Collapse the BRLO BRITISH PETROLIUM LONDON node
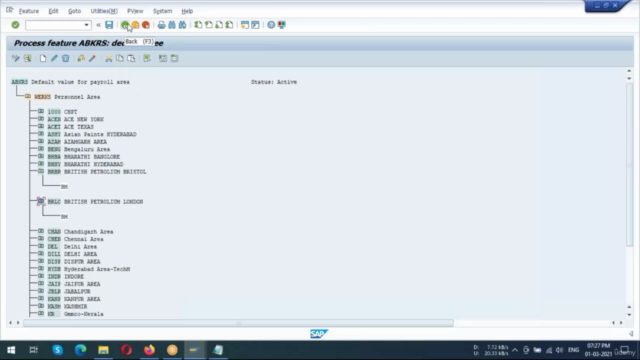 [x=41, y=201]
